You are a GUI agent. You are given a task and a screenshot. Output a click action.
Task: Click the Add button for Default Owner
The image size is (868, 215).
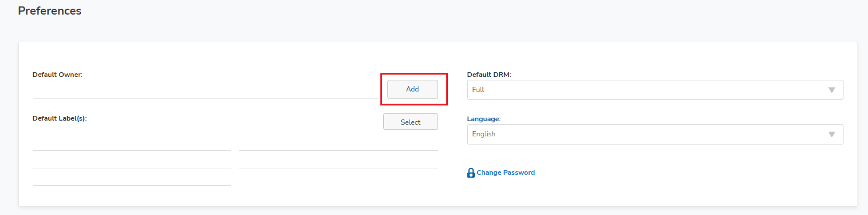tap(412, 89)
